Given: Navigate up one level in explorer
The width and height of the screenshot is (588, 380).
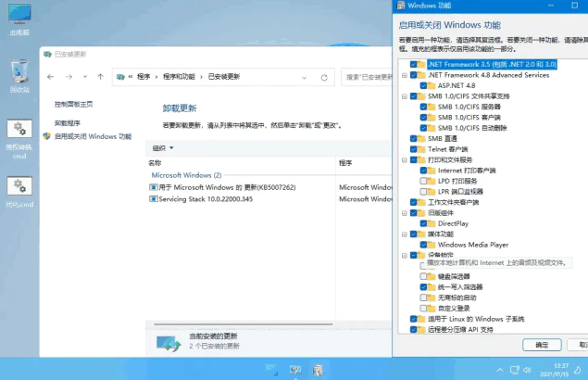Looking at the screenshot, I should pyautogui.click(x=100, y=77).
